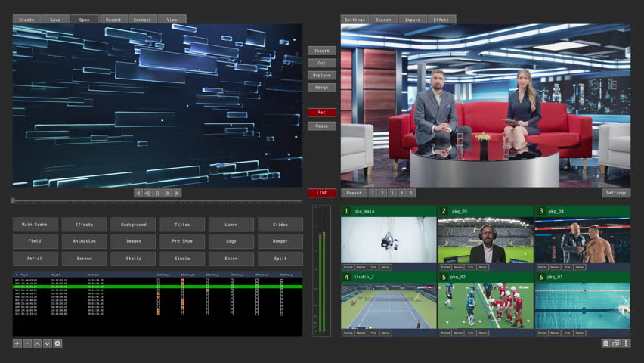The width and height of the screenshot is (644, 363).
Task: Toggle the red Rec button
Action: click(x=322, y=113)
